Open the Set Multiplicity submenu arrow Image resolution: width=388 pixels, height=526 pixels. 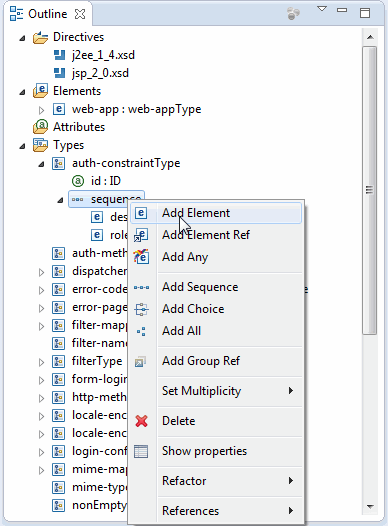click(x=291, y=391)
